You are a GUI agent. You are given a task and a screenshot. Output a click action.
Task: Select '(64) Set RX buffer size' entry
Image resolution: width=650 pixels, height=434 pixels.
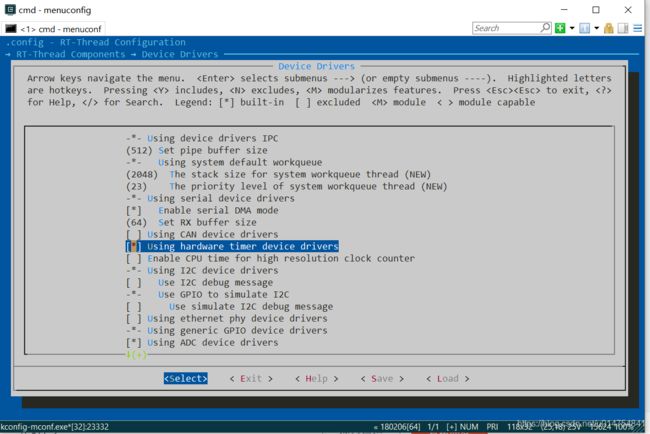191,222
